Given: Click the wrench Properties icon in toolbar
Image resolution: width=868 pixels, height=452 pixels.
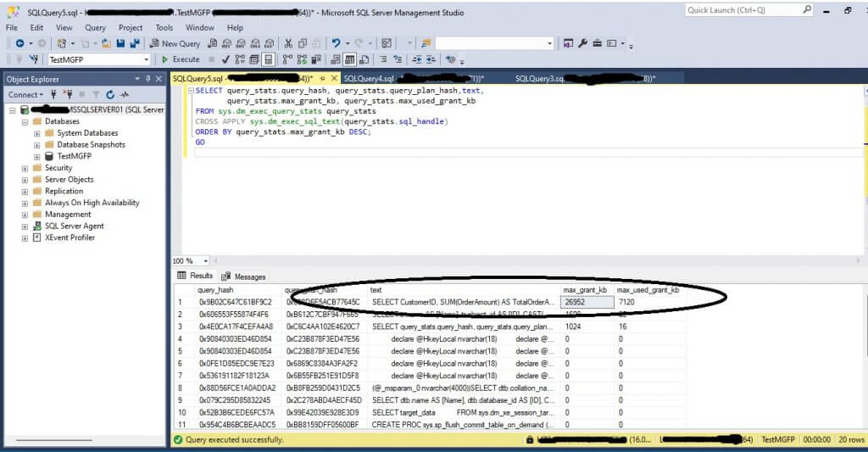Looking at the screenshot, I should (x=583, y=43).
